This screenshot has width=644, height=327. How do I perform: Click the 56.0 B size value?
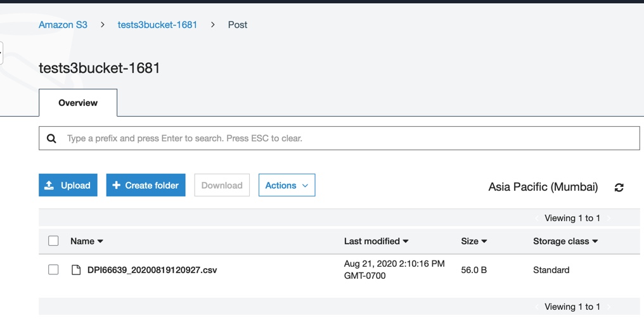tap(474, 270)
